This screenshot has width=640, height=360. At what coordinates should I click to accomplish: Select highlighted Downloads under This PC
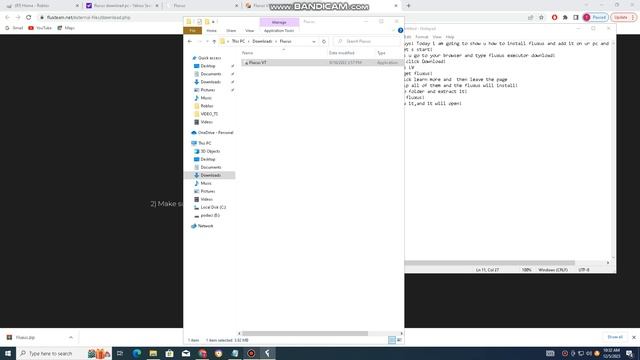pos(210,175)
